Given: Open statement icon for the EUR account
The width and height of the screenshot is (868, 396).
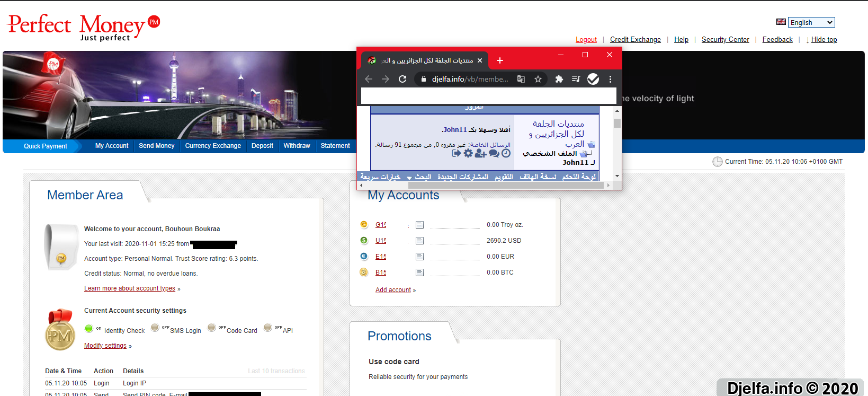Looking at the screenshot, I should coord(419,257).
